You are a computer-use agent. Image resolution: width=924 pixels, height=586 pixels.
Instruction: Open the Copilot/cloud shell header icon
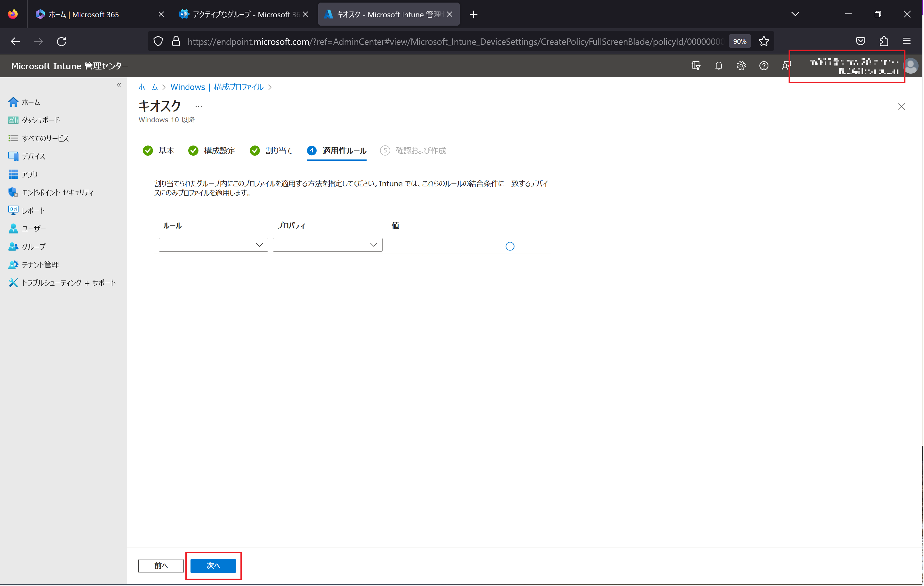click(x=696, y=66)
